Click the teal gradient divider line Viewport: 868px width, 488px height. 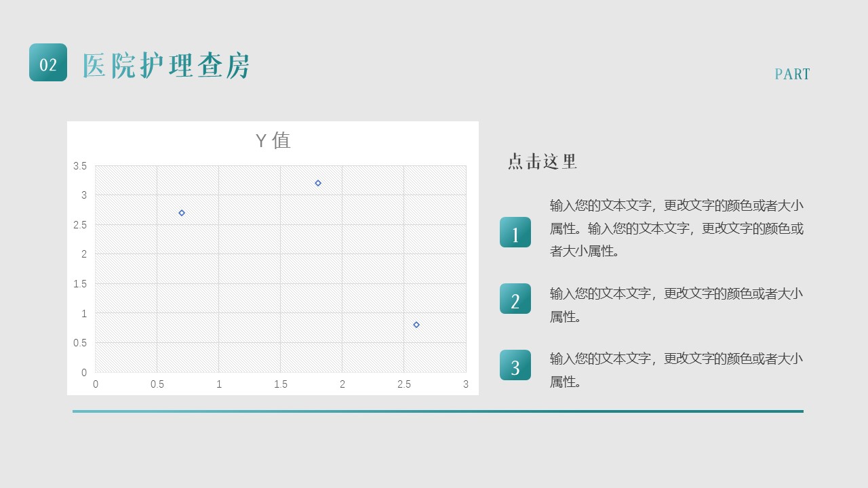(x=437, y=411)
